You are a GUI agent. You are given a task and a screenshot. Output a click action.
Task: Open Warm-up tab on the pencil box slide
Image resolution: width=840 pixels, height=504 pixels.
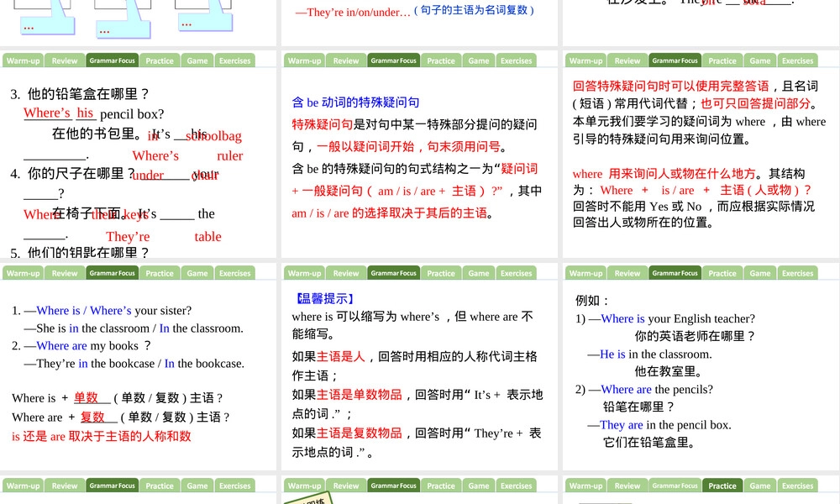pos(23,60)
